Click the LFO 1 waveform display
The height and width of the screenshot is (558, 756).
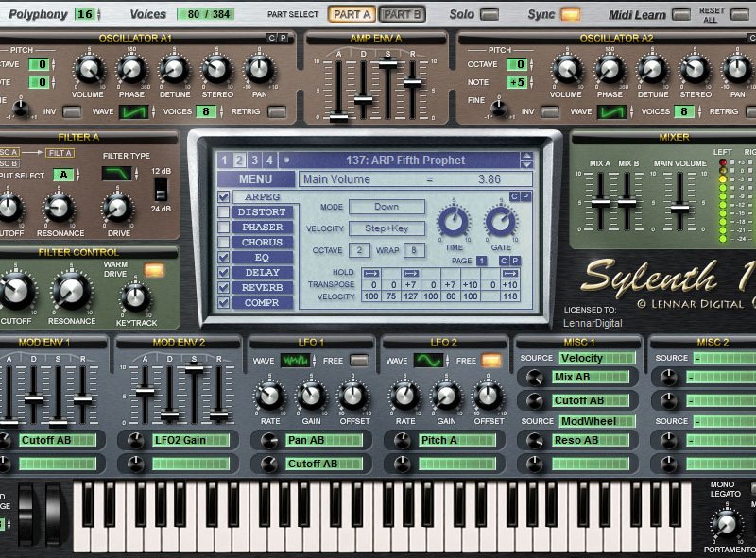(296, 361)
